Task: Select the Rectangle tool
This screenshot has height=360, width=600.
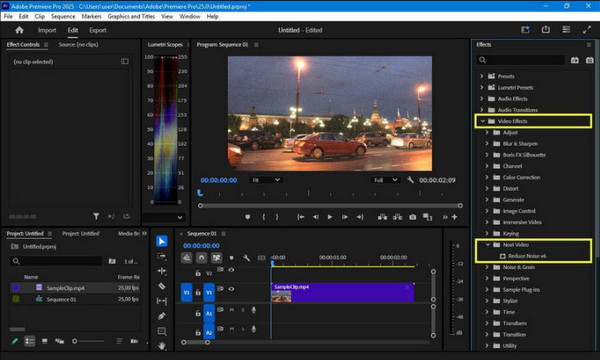Action: tap(161, 331)
